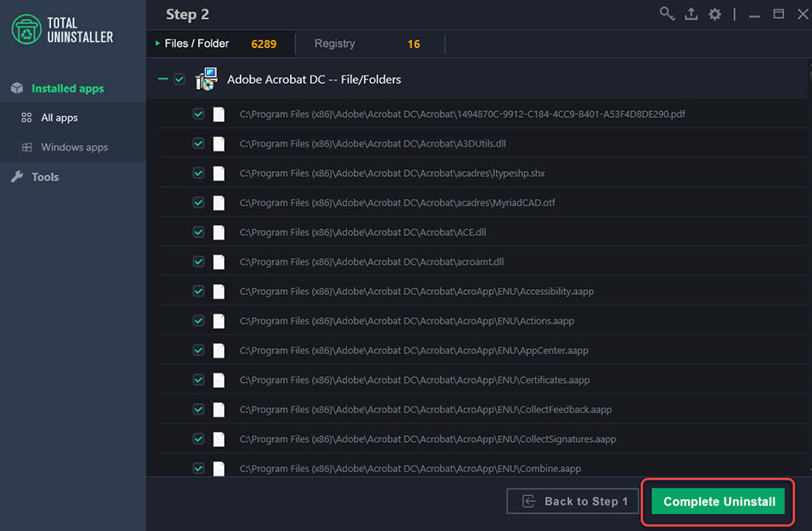Click the Adobe Acrobat DC -- File/Folders heading
Image resolution: width=812 pixels, height=531 pixels.
tap(314, 80)
